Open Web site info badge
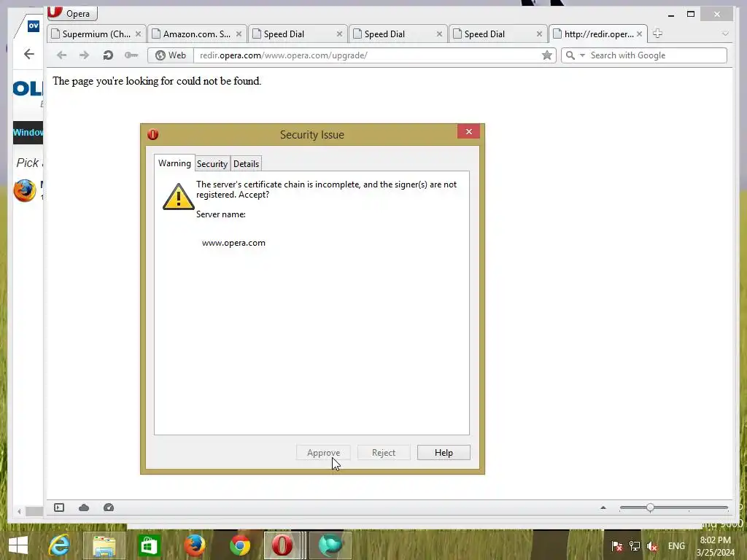 click(x=171, y=55)
